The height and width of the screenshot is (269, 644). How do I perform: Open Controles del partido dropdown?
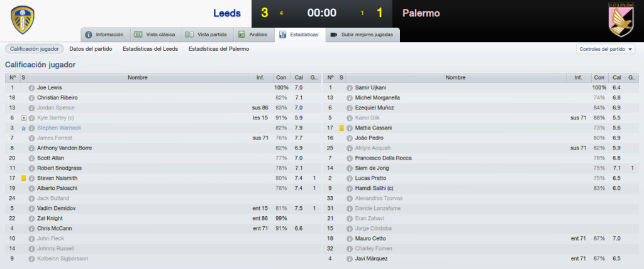click(x=606, y=49)
